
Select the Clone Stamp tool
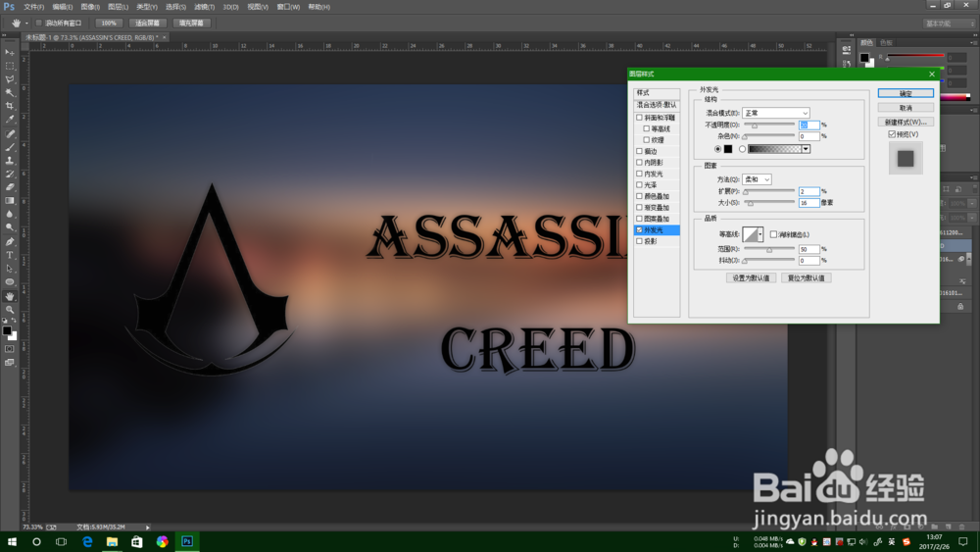coord(10,160)
